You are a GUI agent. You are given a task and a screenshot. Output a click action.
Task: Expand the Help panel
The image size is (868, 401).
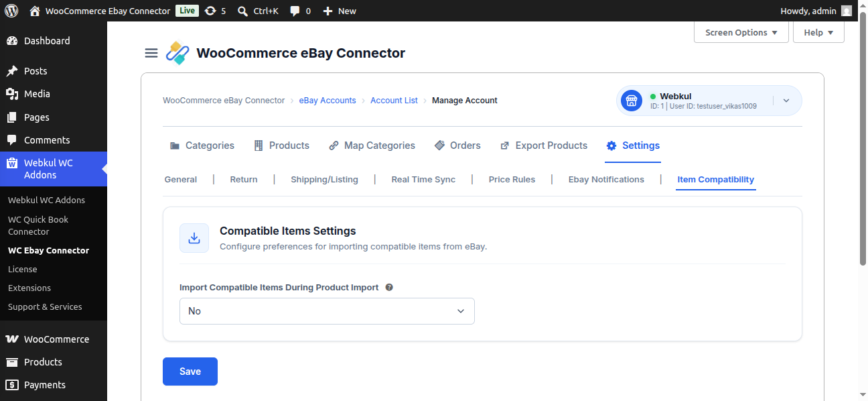[x=818, y=32]
